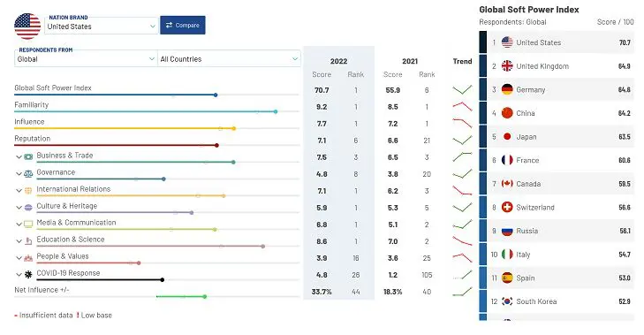Click the China flag in ranking list
The height and width of the screenshot is (335, 644).
[x=507, y=112]
